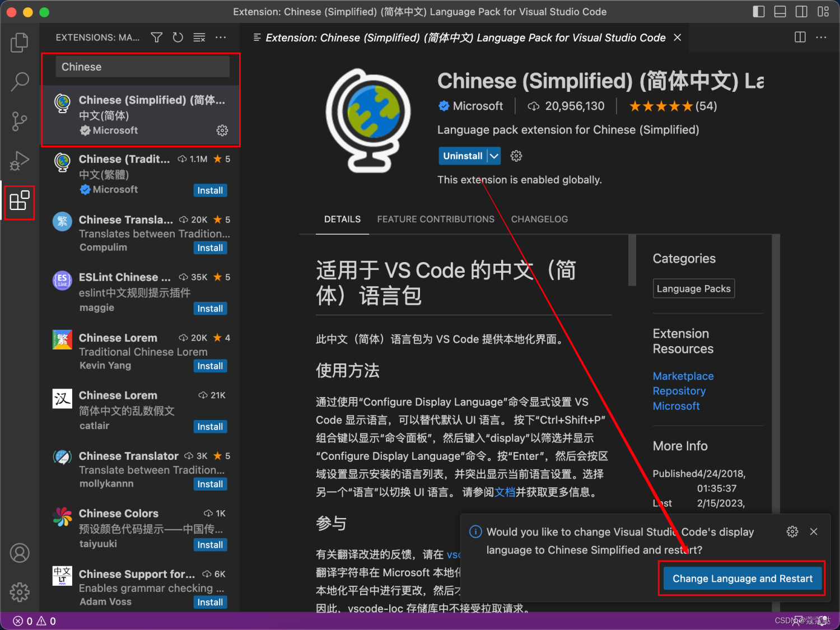Open gear for Chinese (Simplified) list item
The width and height of the screenshot is (840, 630).
click(x=222, y=130)
